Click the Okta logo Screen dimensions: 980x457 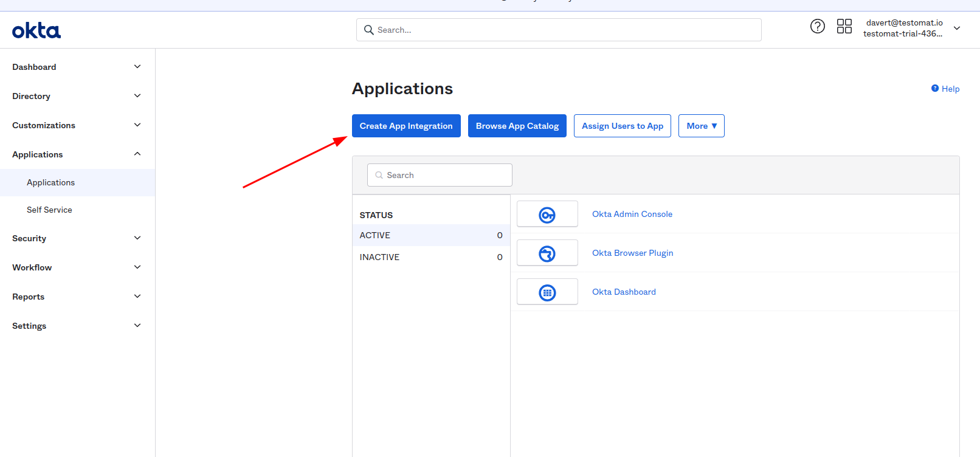[x=36, y=30]
